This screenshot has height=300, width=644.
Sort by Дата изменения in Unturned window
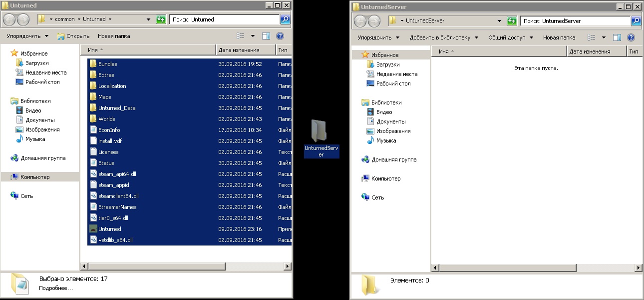coord(246,50)
